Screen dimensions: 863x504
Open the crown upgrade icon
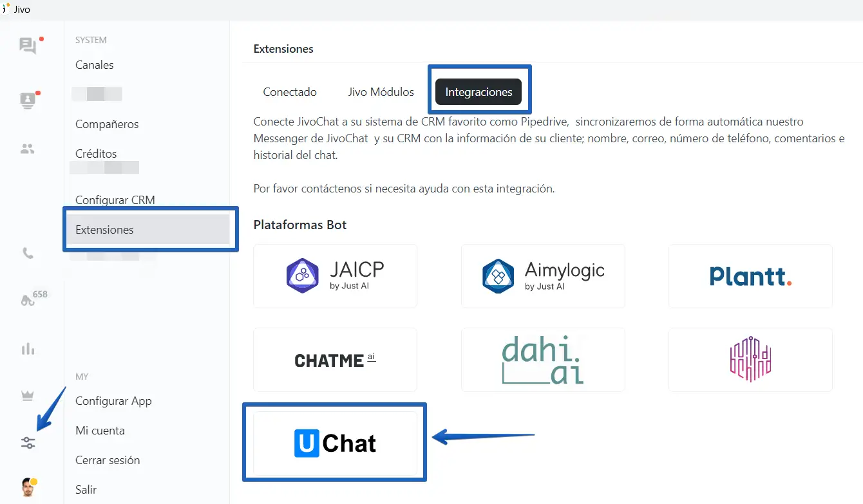coord(28,396)
